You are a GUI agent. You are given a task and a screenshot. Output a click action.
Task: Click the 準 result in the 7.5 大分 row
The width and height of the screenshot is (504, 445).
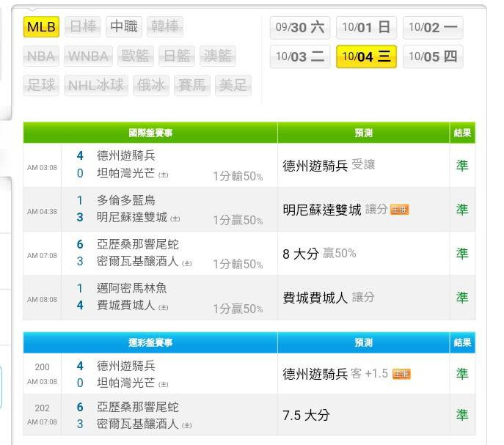pos(462,415)
